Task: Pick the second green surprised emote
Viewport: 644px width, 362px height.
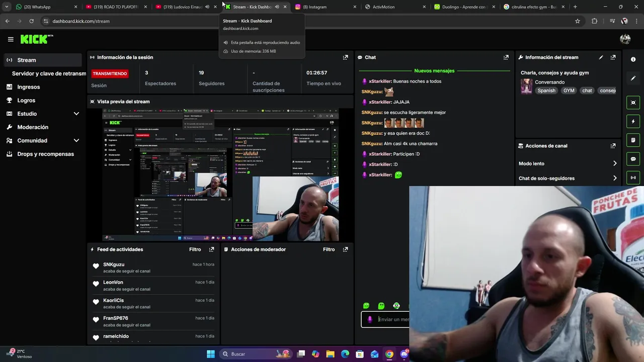Action: point(381,306)
